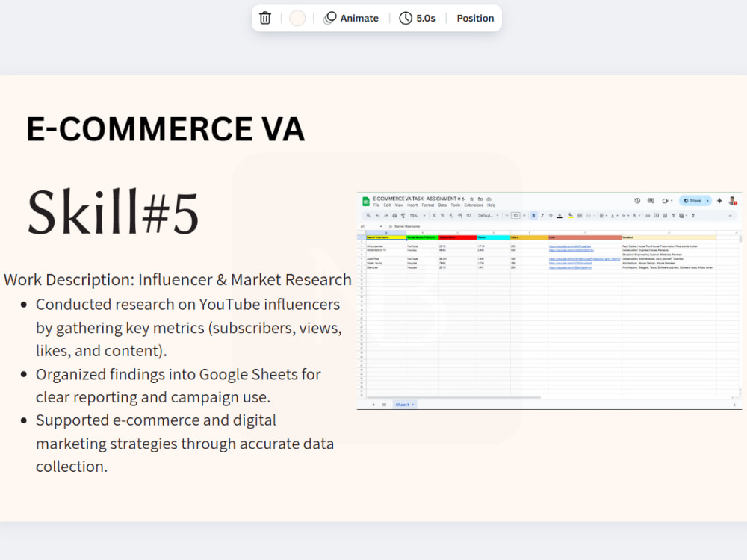Select the Work Description text line
Viewport: 747px width, 560px height.
click(x=178, y=279)
